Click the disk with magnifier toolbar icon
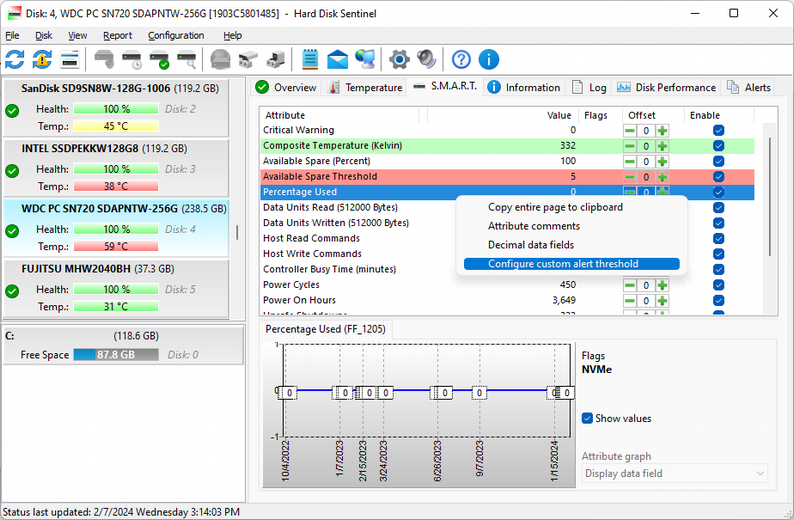 coord(187,59)
